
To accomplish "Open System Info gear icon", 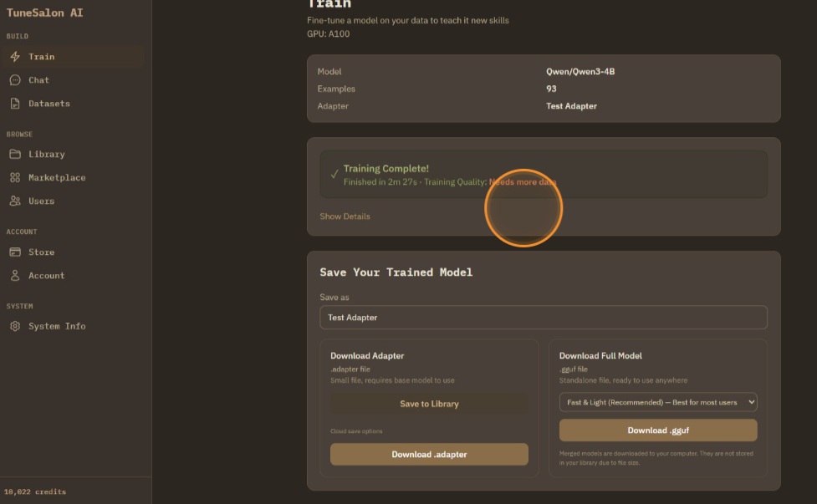I will (x=15, y=327).
